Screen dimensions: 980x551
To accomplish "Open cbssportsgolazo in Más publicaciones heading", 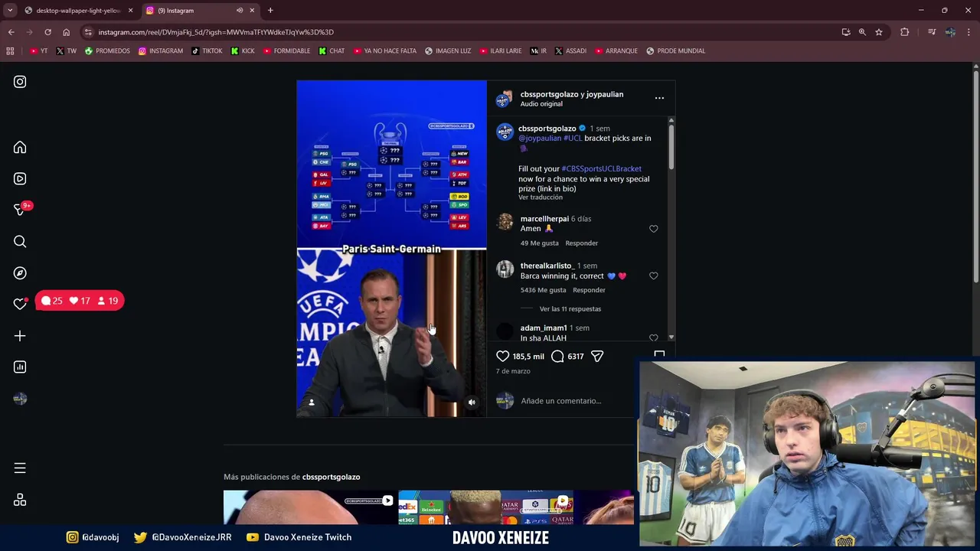I will (331, 477).
